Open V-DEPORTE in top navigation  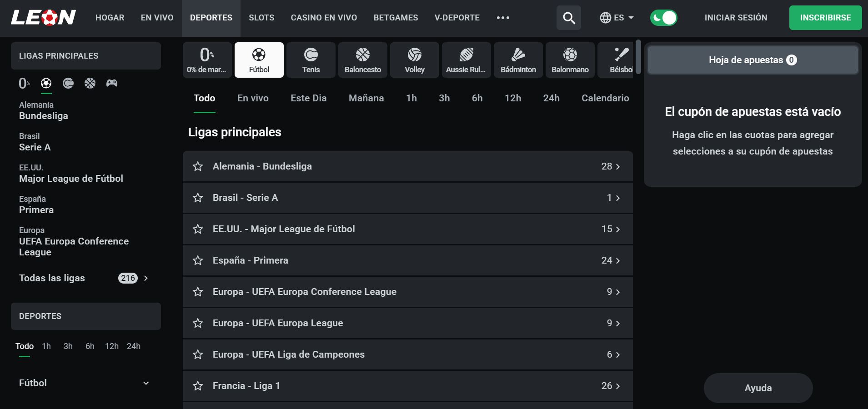(x=457, y=18)
